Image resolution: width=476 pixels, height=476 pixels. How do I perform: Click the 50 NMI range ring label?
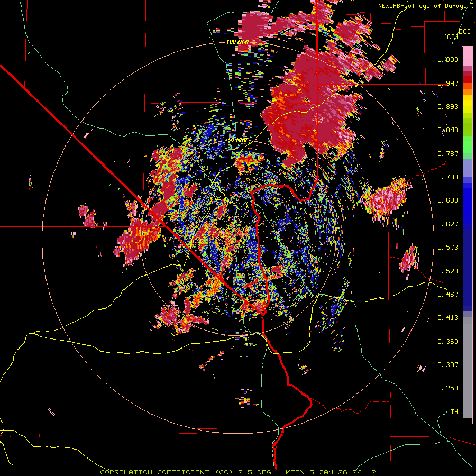point(237,140)
